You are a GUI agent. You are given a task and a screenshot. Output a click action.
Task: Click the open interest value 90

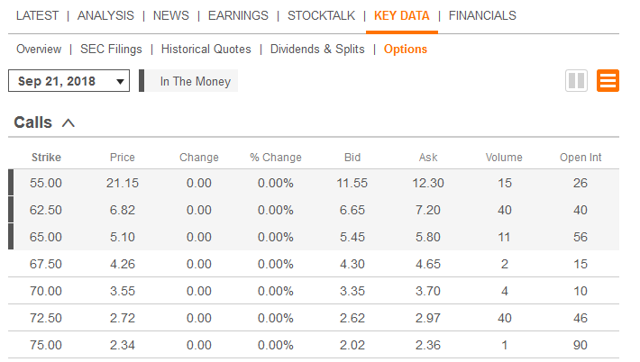pyautogui.click(x=580, y=345)
